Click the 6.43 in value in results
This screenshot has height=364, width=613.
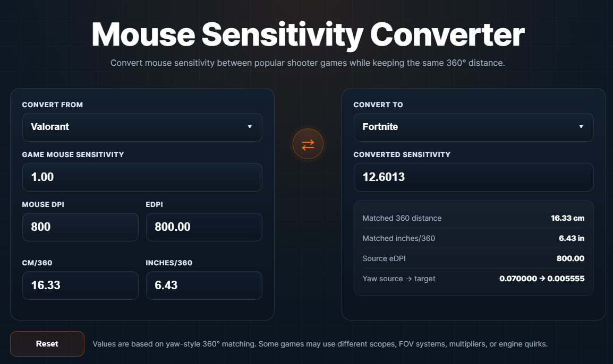coord(571,238)
